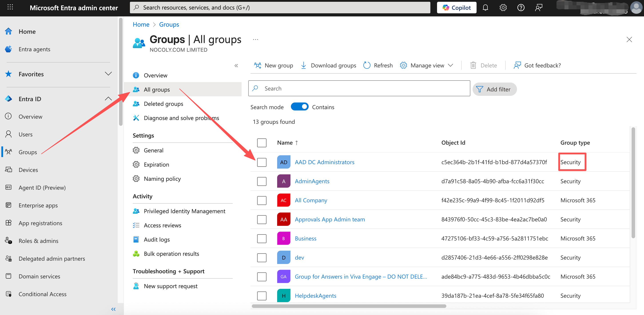The image size is (644, 315).
Task: Open the feedback icon in top bar
Action: click(539, 8)
